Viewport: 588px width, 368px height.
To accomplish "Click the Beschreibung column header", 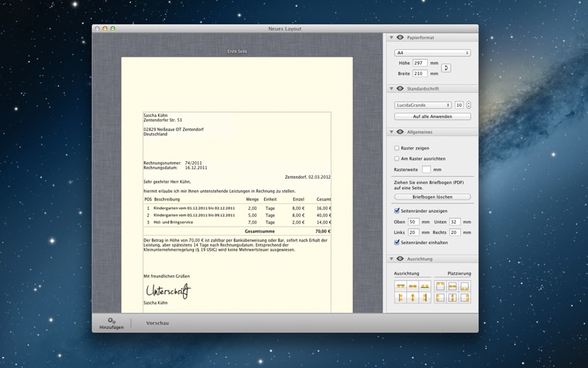I will point(167,199).
